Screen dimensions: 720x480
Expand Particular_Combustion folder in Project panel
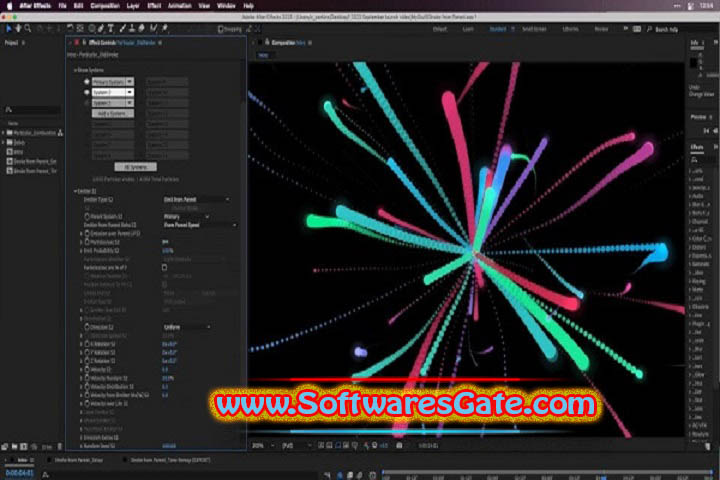pyautogui.click(x=3, y=133)
